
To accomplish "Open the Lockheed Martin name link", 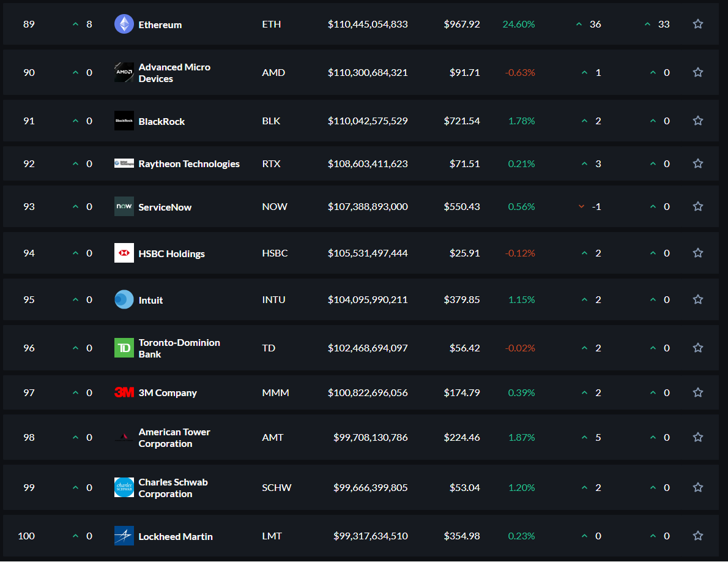I will coord(176,536).
